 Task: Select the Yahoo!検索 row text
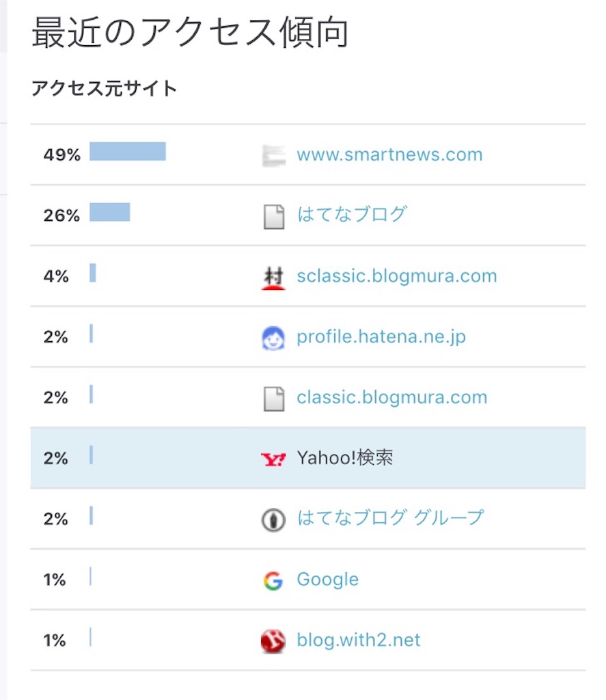[345, 458]
